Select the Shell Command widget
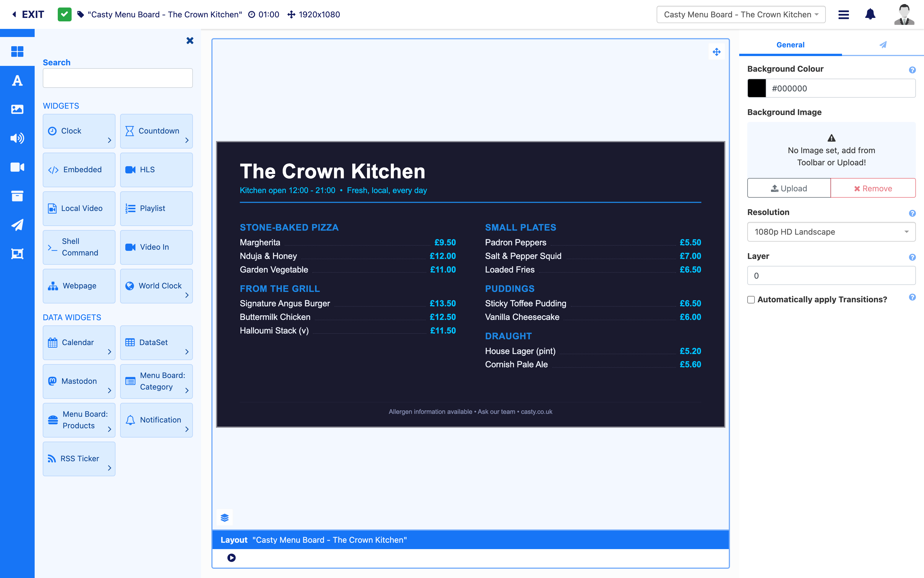Screen dimensions: 924x578 [x=79, y=247]
